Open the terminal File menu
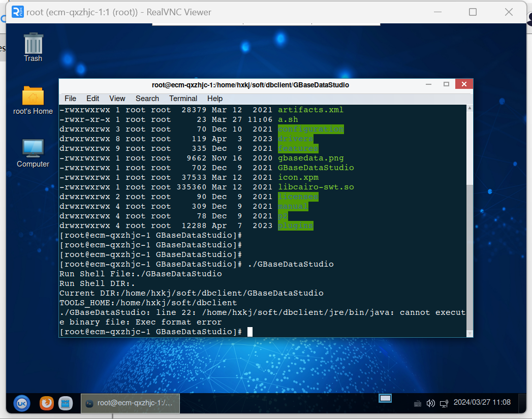The image size is (532, 419). [x=70, y=99]
